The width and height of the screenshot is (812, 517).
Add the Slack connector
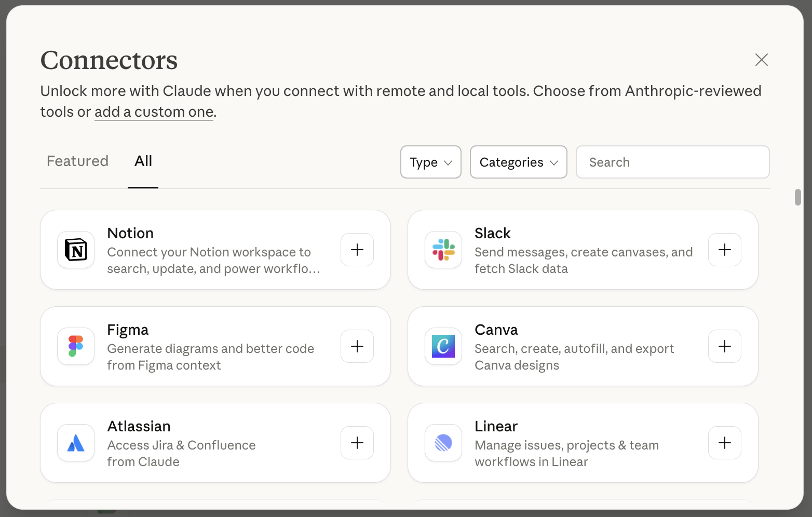(724, 250)
